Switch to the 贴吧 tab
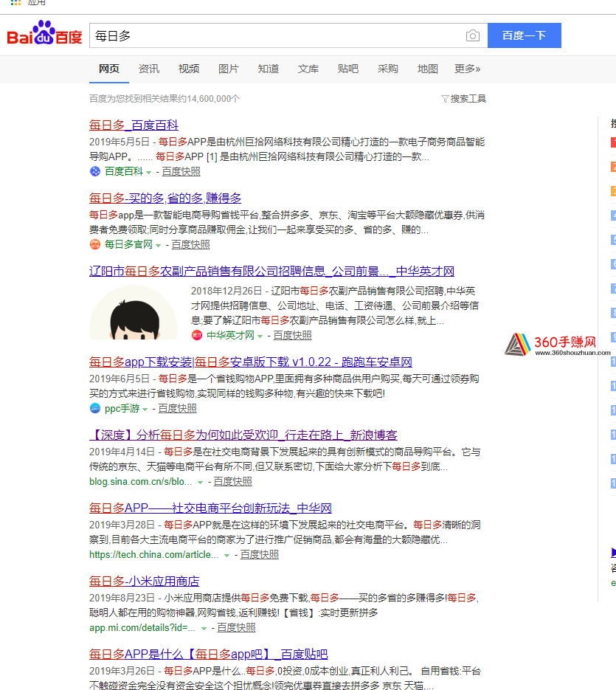The height and width of the screenshot is (690, 616). 348,69
